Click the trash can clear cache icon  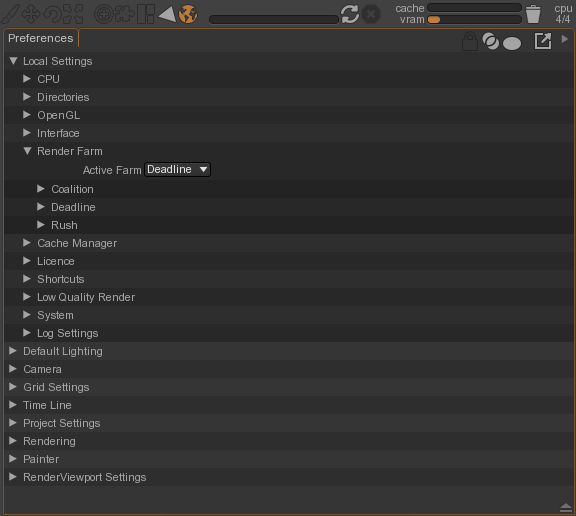[533, 14]
